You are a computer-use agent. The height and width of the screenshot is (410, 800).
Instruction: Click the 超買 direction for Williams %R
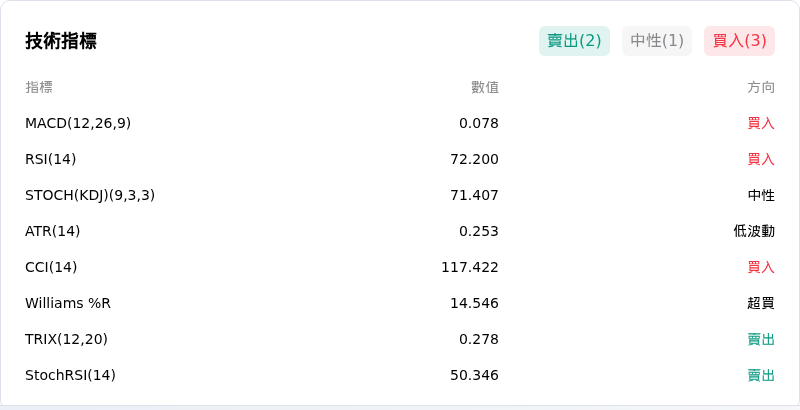[x=761, y=303]
